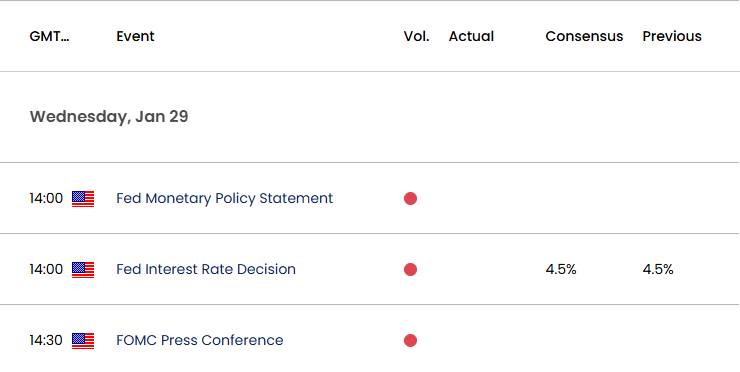The image size is (740, 372).
Task: Click red volatility dot for FOMC Press Conference
Action: tap(410, 340)
